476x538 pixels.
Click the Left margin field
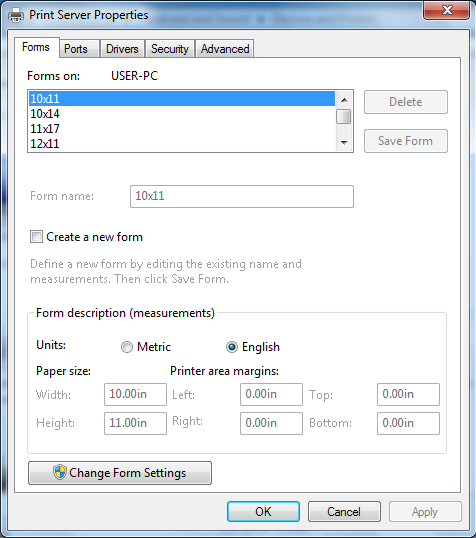pos(271,394)
